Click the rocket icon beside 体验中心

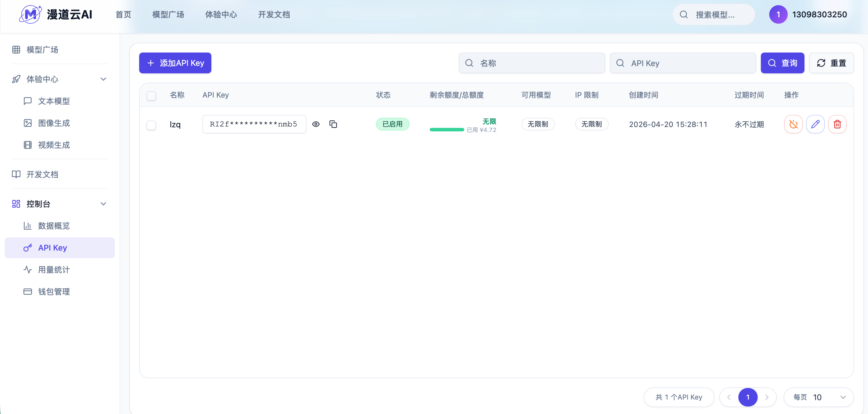[x=16, y=79]
